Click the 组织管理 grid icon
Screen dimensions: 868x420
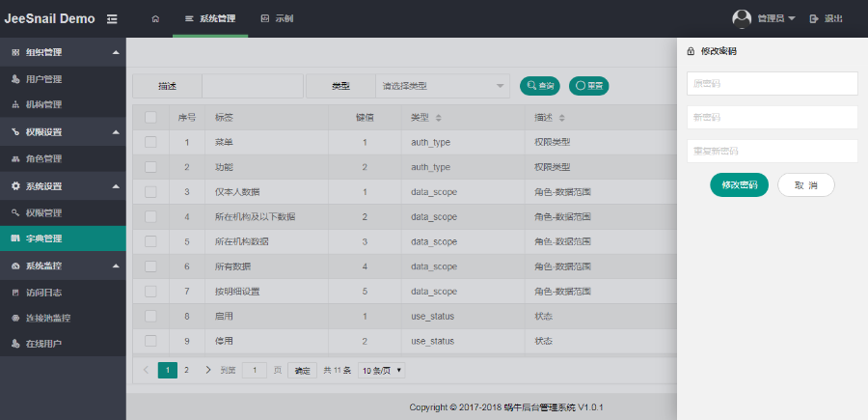(x=15, y=52)
